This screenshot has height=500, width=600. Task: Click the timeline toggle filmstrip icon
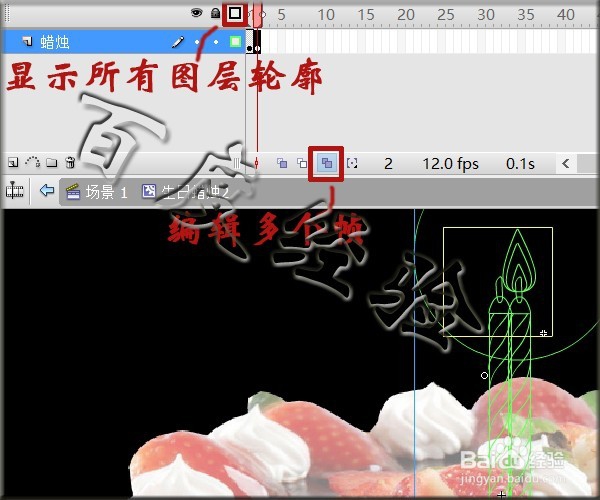(x=15, y=190)
